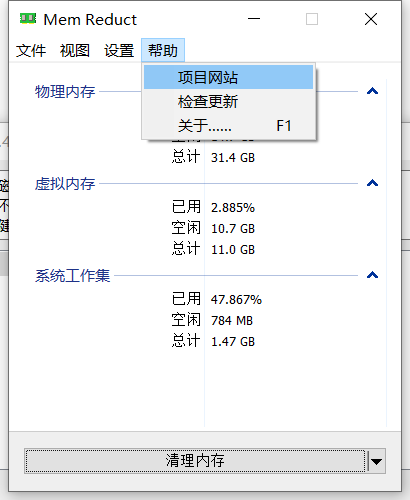
Task: Click 总计 label under 系统工作集
Action: click(x=186, y=341)
